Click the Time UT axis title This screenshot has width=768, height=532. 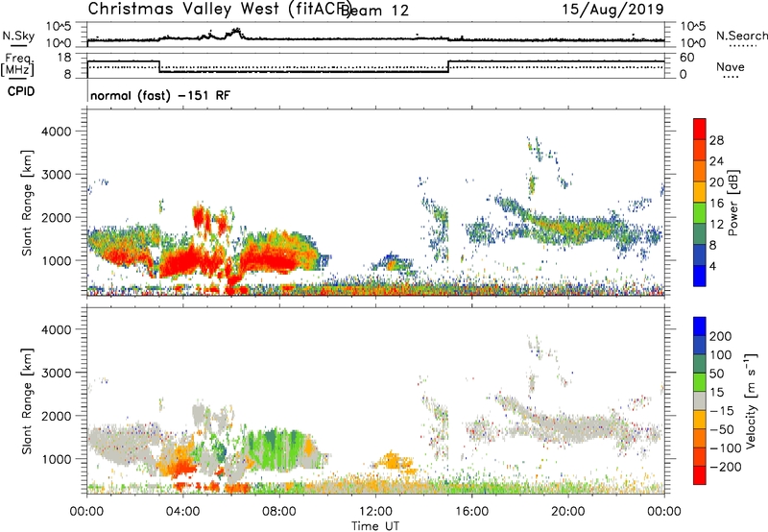[375, 526]
